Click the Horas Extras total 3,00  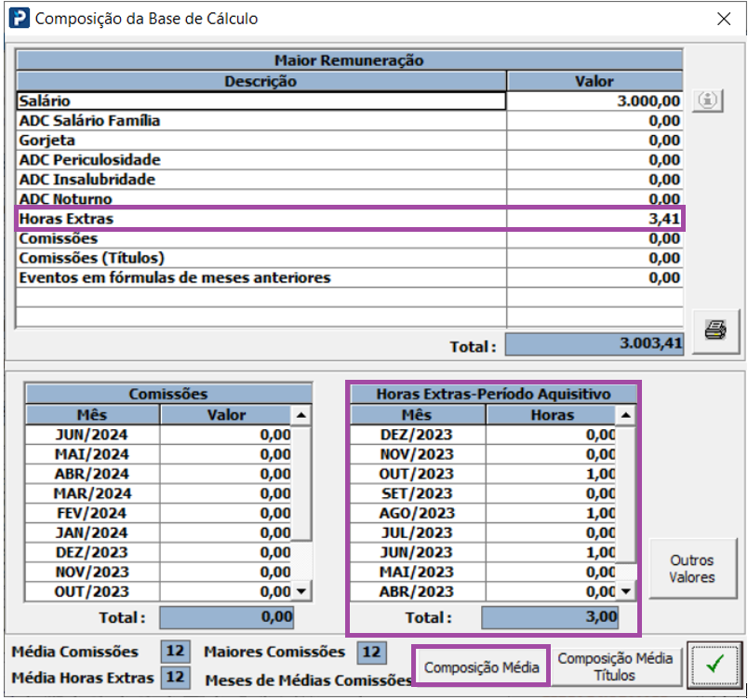(550, 617)
